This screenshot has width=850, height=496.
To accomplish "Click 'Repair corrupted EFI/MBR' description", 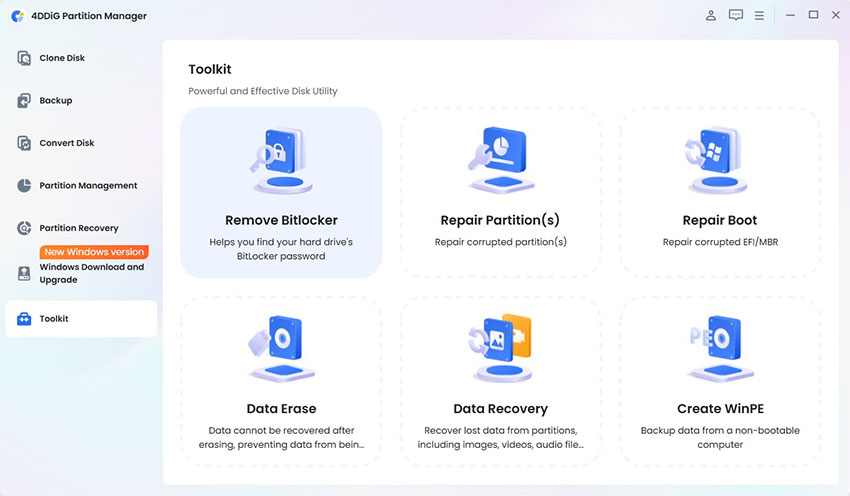I will (720, 242).
